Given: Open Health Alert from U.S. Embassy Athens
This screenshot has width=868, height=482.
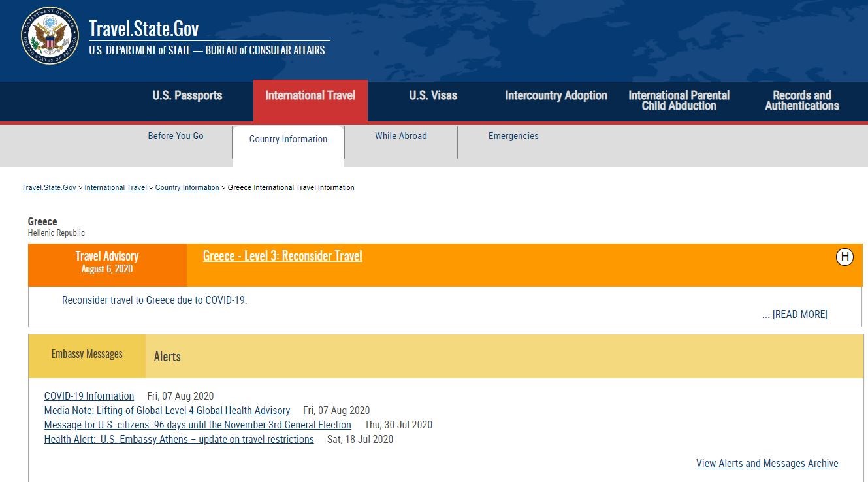Looking at the screenshot, I should click(x=179, y=440).
